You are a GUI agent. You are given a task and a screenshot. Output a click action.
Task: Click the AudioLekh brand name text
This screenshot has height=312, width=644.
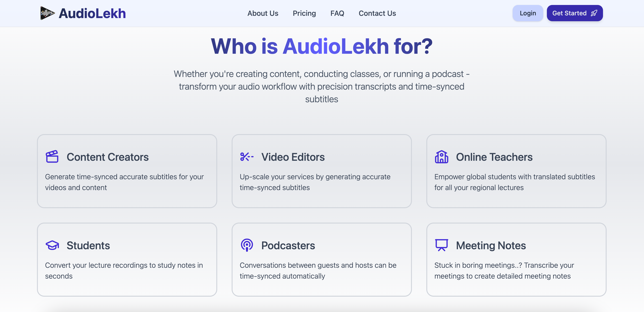pos(92,14)
